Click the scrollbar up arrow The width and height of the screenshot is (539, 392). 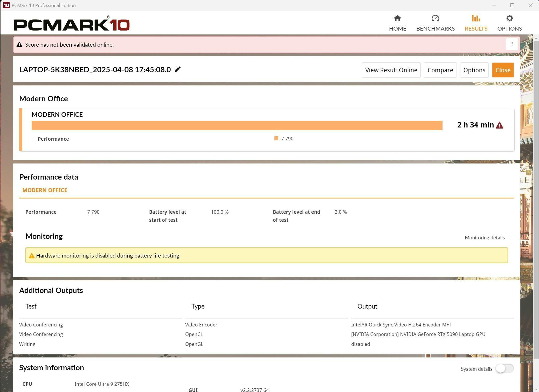point(536,38)
